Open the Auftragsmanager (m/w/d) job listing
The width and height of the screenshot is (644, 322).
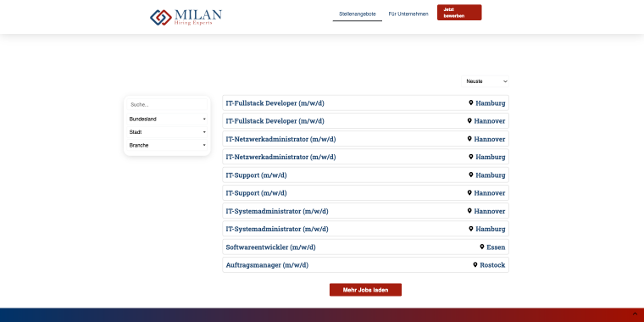[365, 265]
